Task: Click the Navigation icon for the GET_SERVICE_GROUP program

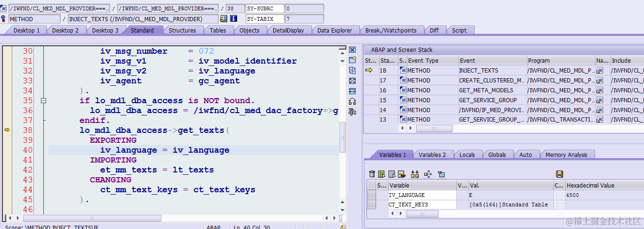Action: point(600,100)
